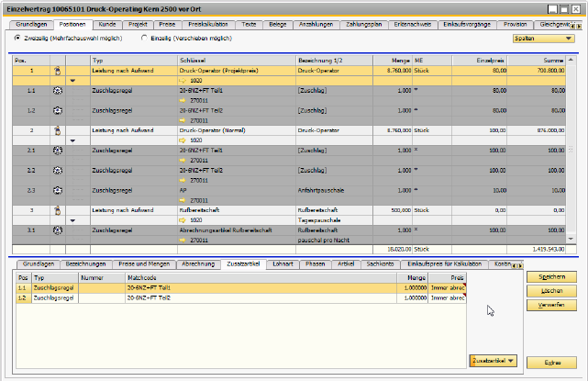The width and height of the screenshot is (588, 381).
Task: Click the link arrow beside 1020 under position 1
Action: (x=182, y=81)
